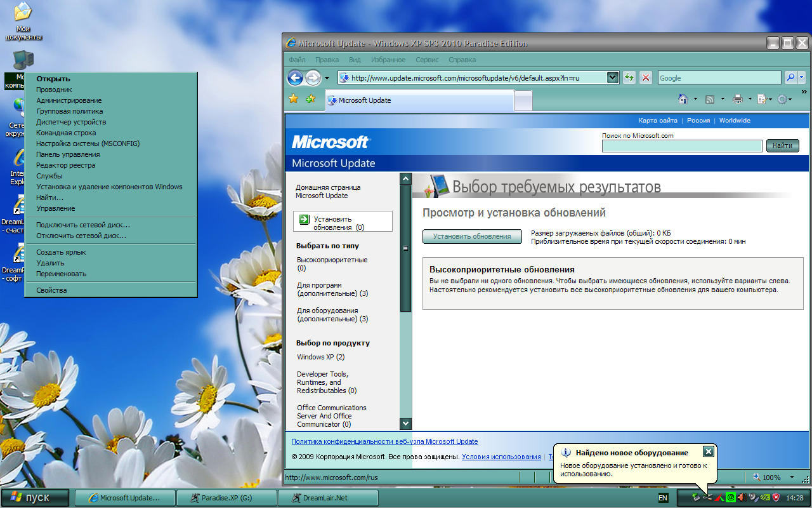The image size is (812, 508).
Task: Select Диспетчер устройств in context menu
Action: click(x=71, y=122)
